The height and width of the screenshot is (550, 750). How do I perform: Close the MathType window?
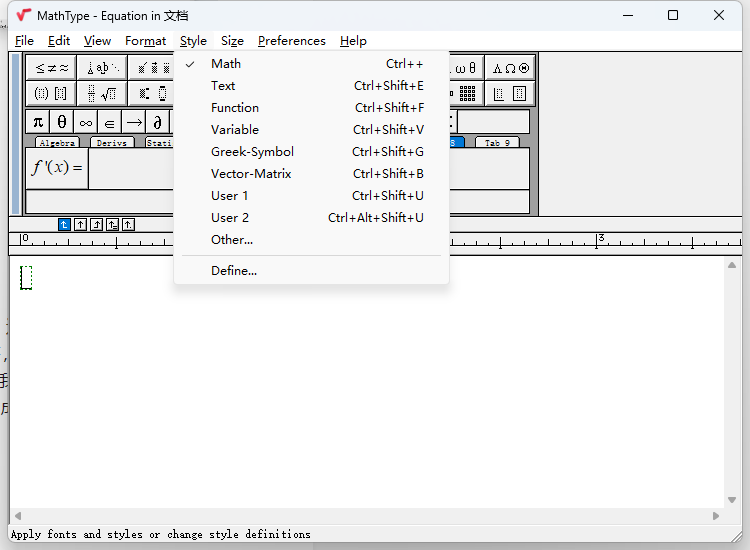tap(719, 15)
